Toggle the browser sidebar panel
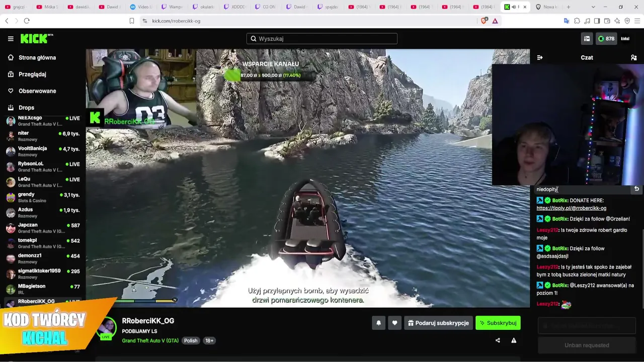 [x=597, y=21]
